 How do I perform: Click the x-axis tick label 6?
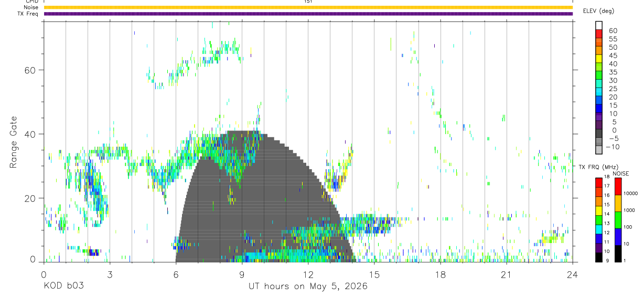click(x=176, y=274)
